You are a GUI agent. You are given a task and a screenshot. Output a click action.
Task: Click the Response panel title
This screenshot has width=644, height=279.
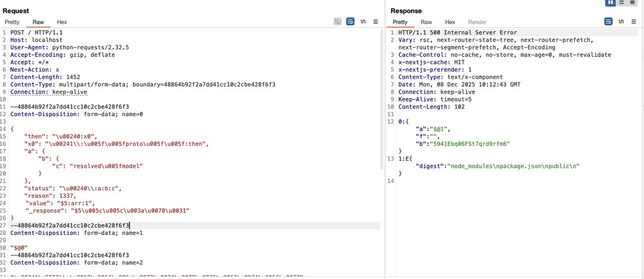pyautogui.click(x=406, y=11)
